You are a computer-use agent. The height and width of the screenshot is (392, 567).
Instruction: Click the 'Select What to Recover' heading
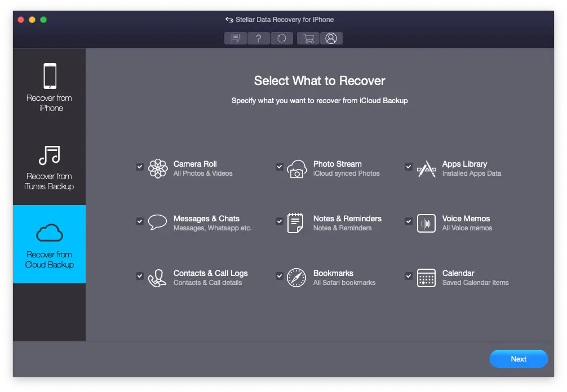[x=320, y=81]
